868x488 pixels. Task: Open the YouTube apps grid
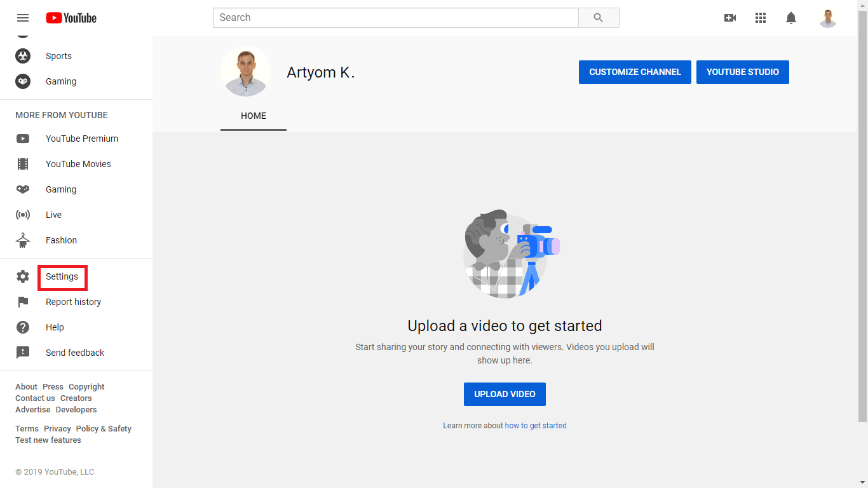pyautogui.click(x=761, y=18)
